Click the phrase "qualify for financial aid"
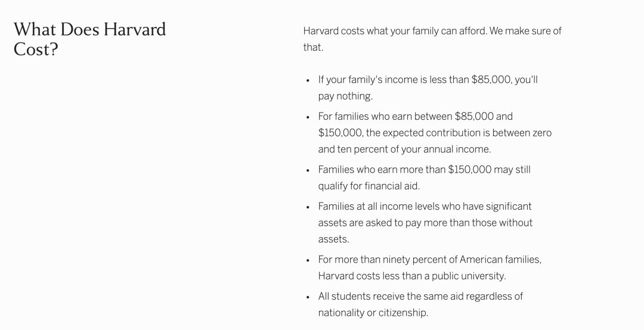The width and height of the screenshot is (644, 330). point(369,186)
